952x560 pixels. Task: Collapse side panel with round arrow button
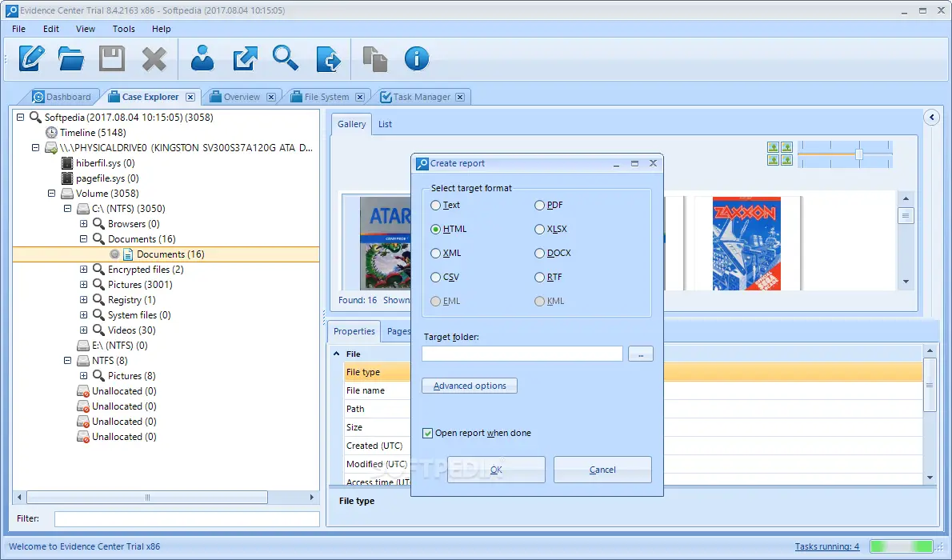coord(932,118)
